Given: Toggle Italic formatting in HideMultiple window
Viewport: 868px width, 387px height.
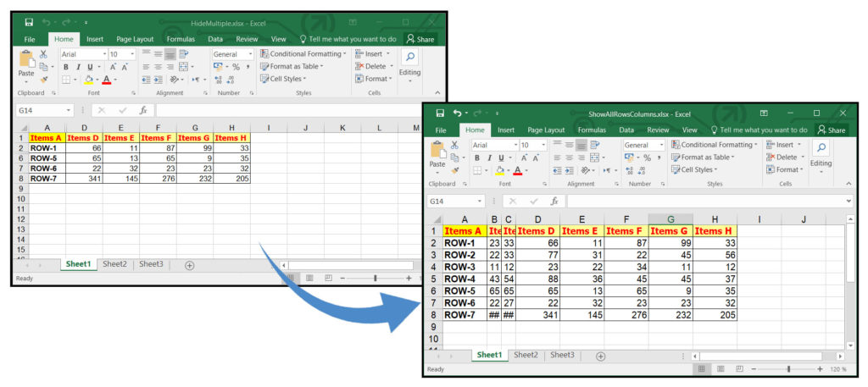Looking at the screenshot, I should (x=77, y=67).
